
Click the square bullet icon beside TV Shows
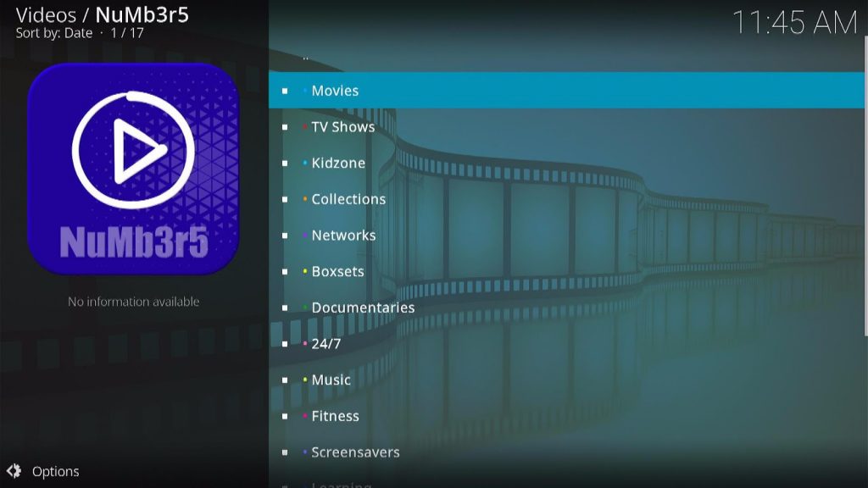click(285, 127)
